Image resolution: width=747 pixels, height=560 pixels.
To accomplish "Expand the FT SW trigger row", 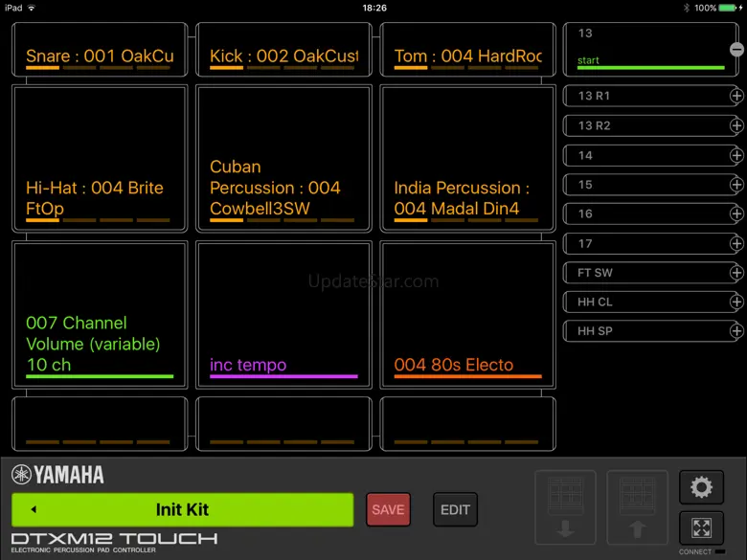I will (x=736, y=273).
